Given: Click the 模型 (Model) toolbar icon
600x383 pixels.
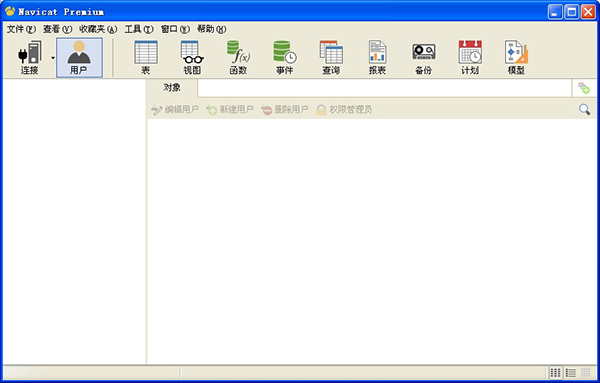Looking at the screenshot, I should pos(516,57).
